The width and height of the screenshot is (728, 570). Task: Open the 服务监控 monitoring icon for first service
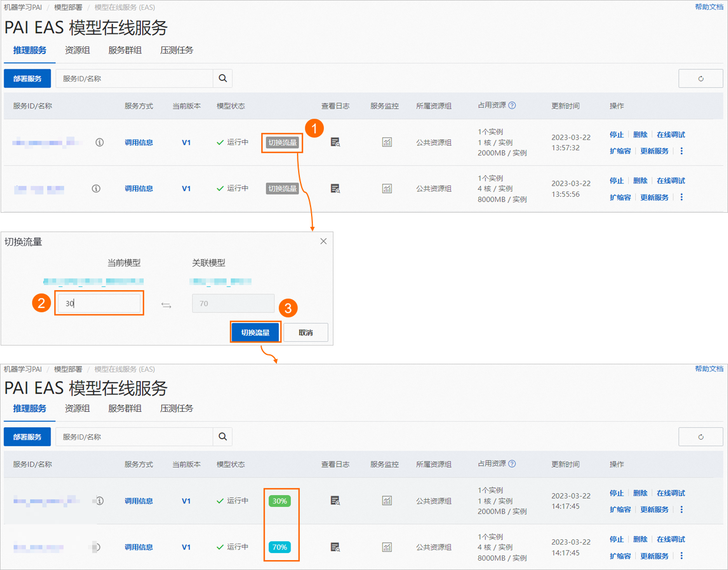[x=387, y=142]
